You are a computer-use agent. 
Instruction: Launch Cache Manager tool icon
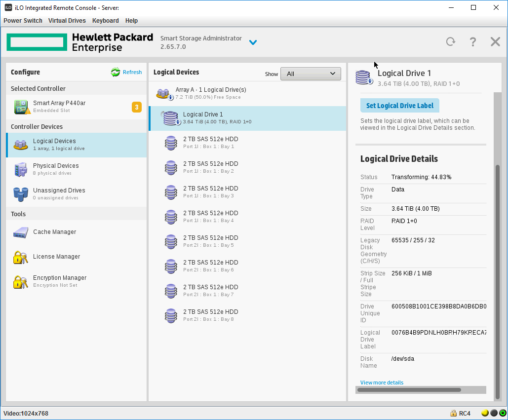21,232
